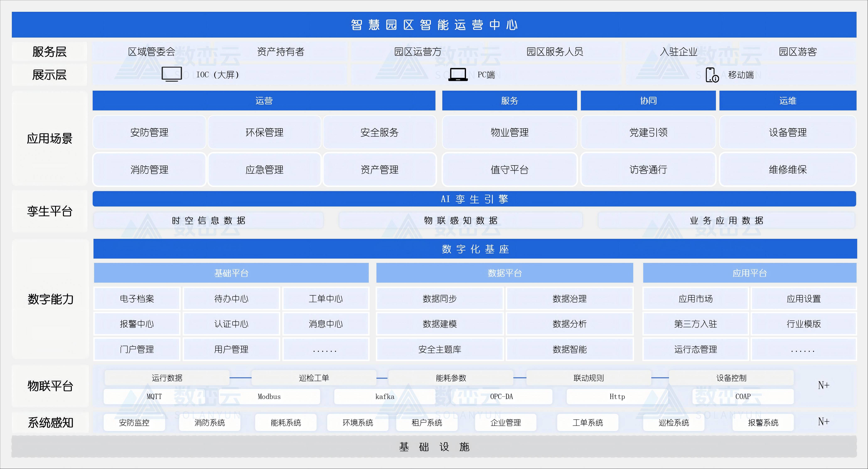Open the 数据治理 cell
The image size is (868, 469).
pyautogui.click(x=569, y=299)
